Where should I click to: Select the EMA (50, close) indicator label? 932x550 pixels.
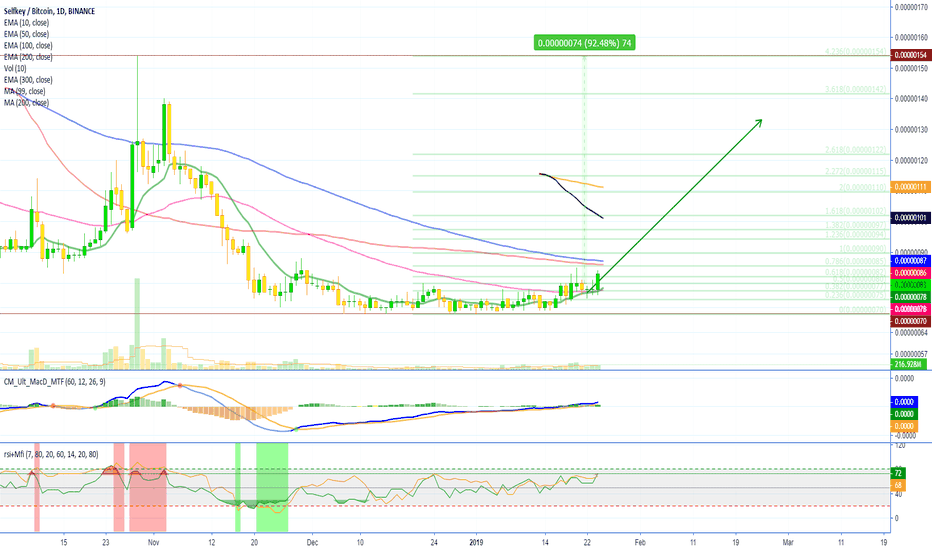point(26,34)
